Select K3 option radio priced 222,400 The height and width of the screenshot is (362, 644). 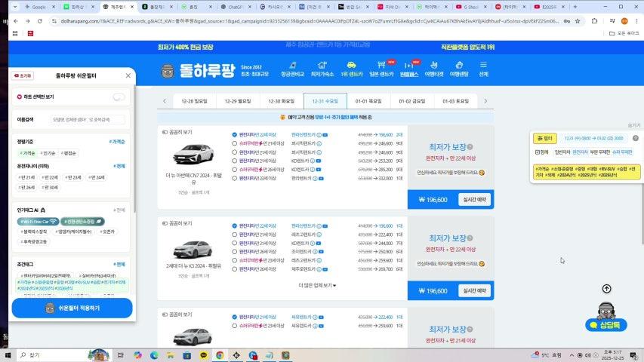click(235, 235)
